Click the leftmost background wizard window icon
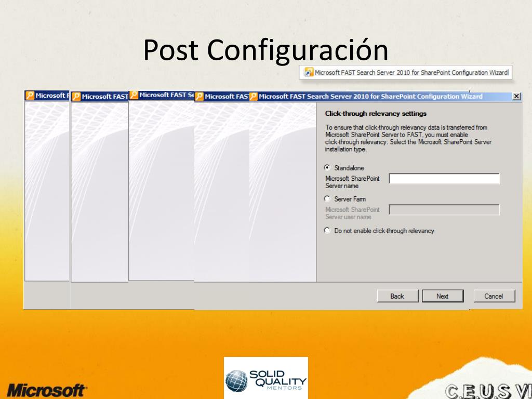Screen dimensions: 532x399 [30, 96]
